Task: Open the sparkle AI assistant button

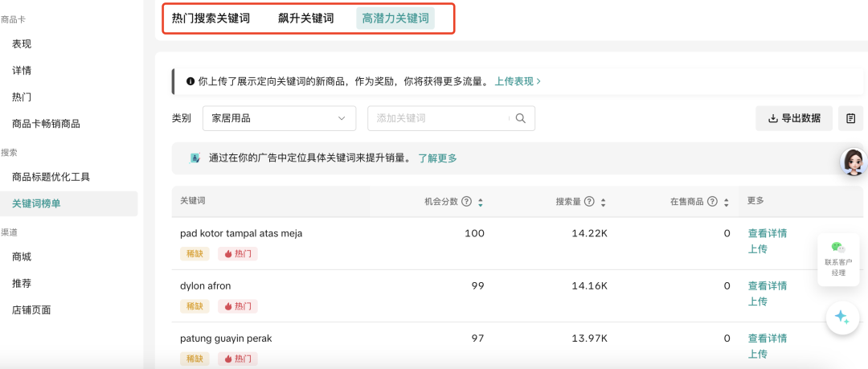Action: [841, 317]
